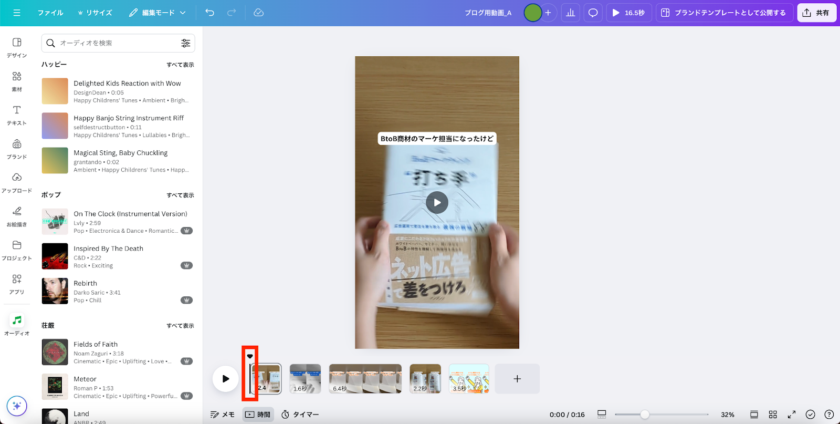The height and width of the screenshot is (424, 840).
Task: Toggle the 時間 timeline view
Action: (x=257, y=414)
